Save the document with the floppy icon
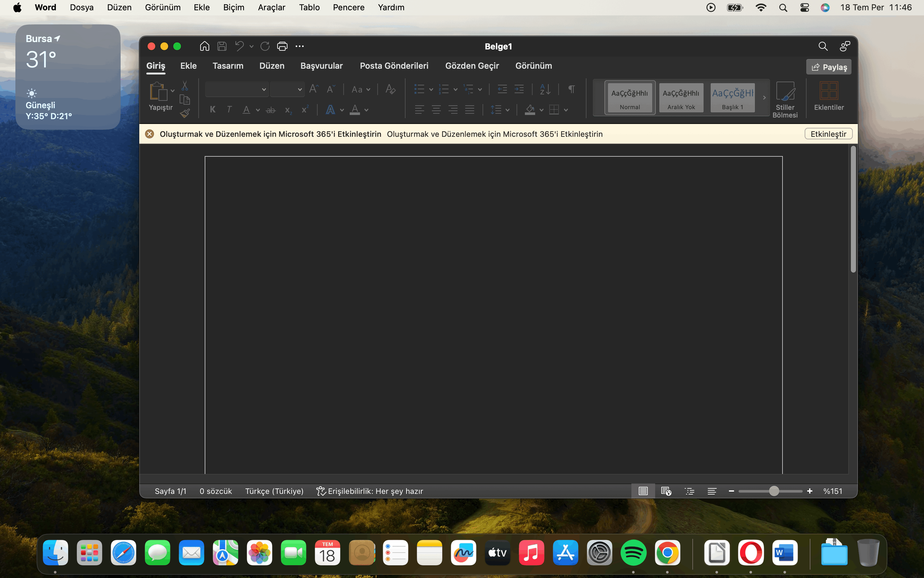The image size is (924, 578). pos(222,46)
